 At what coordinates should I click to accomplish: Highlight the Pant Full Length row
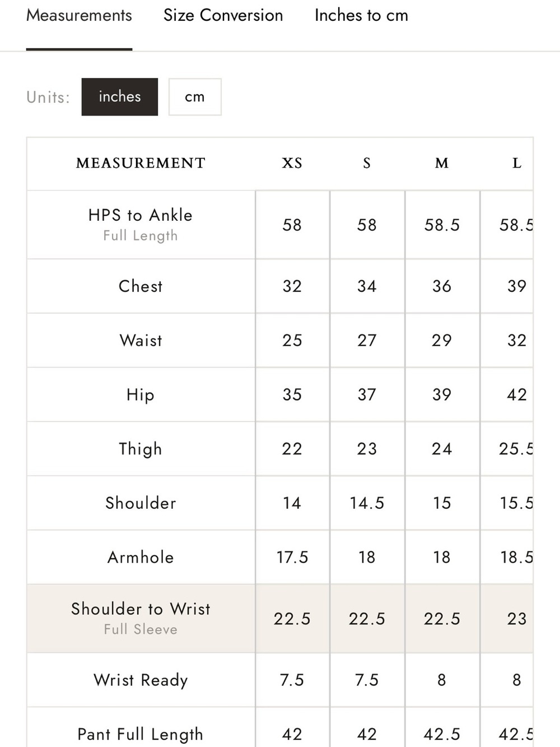[280, 727]
